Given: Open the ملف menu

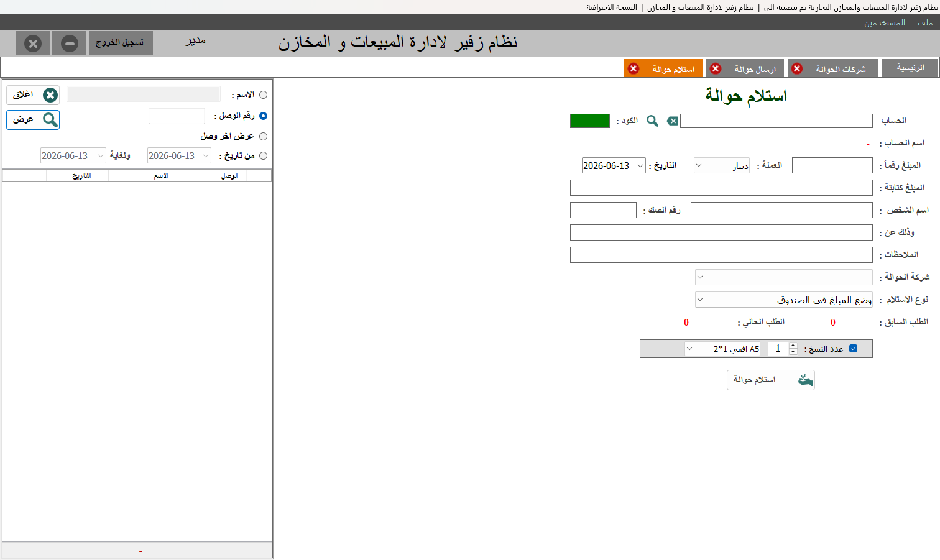Looking at the screenshot, I should 925,23.
